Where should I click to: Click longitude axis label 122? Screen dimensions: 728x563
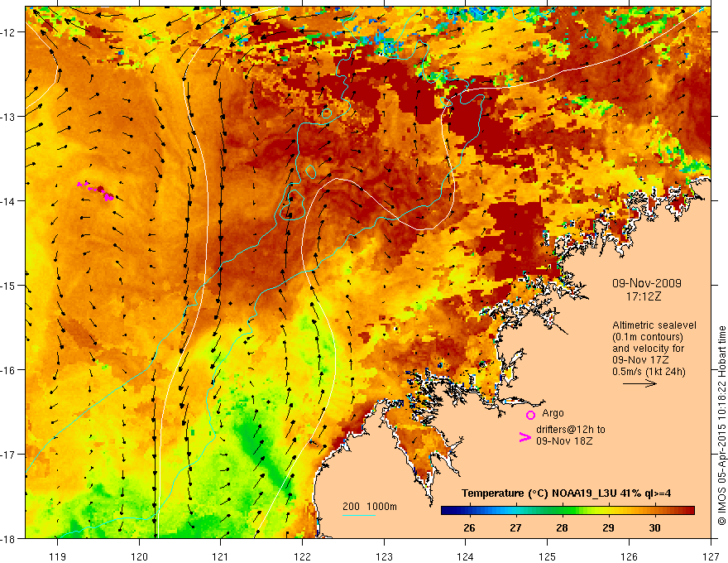(302, 556)
